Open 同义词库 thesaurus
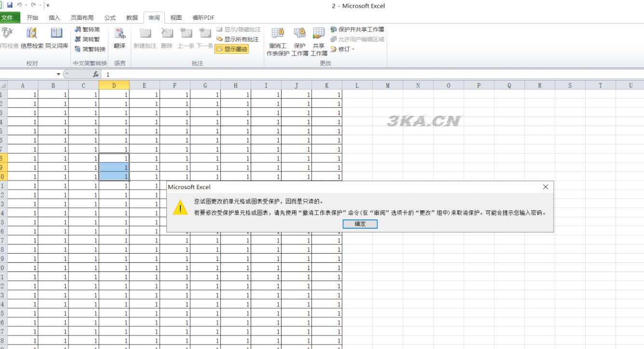 click(57, 39)
